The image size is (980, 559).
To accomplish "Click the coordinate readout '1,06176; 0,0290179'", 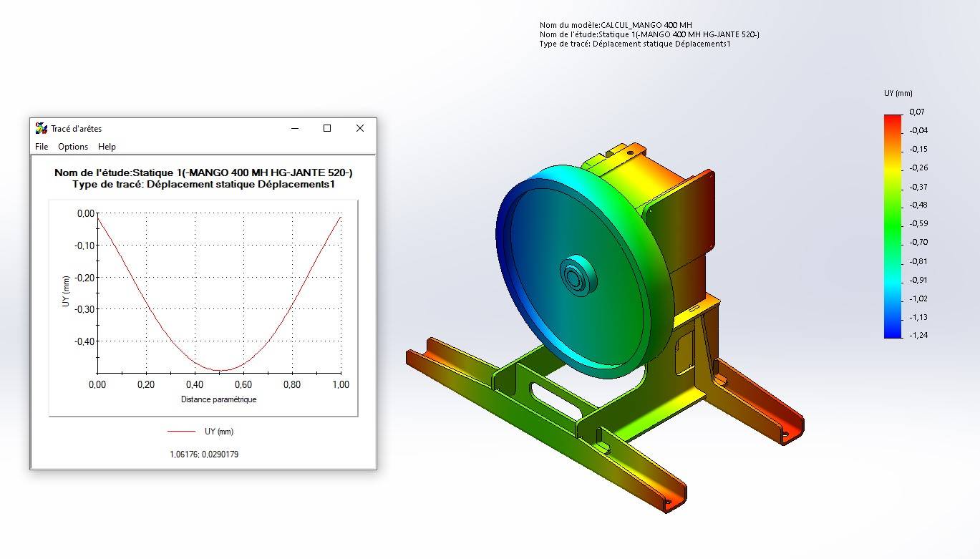I will pyautogui.click(x=204, y=455).
